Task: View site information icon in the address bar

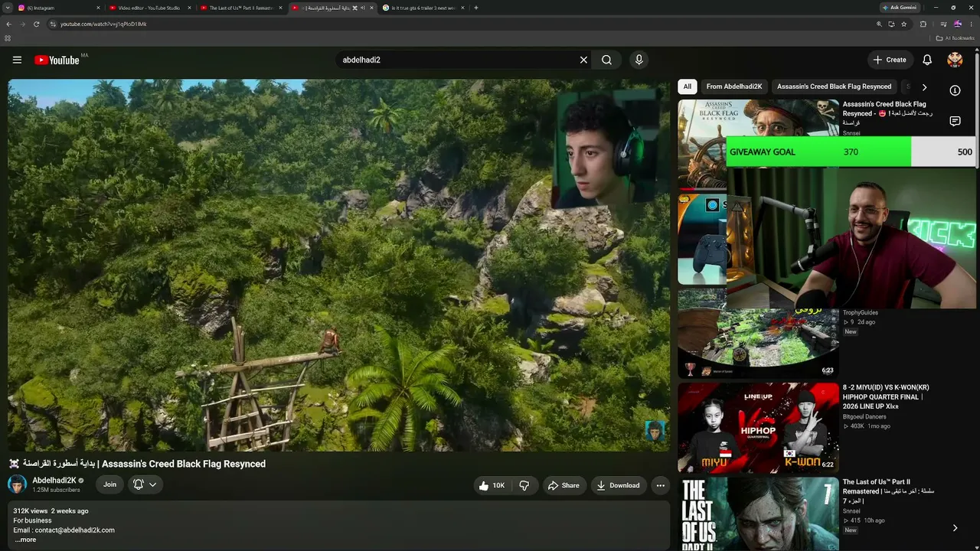Action: coord(53,24)
